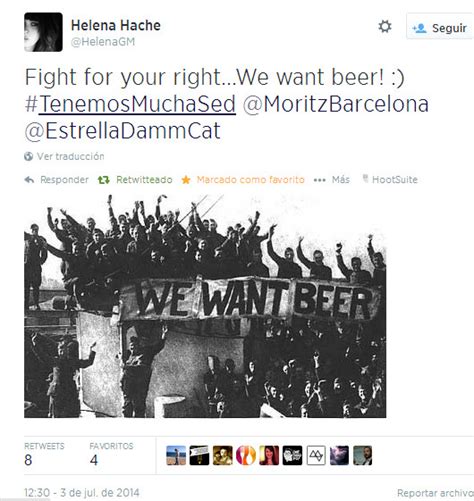Click the first retweeter beach avatar

176,455
